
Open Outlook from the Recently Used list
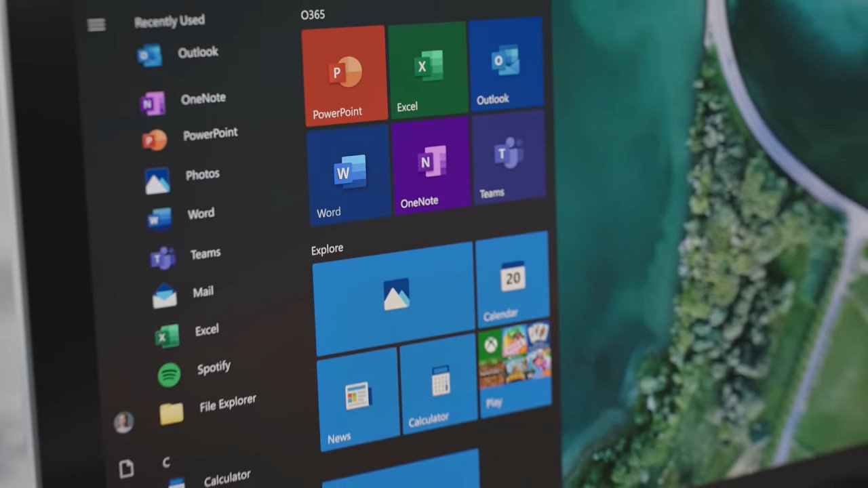pyautogui.click(x=178, y=54)
